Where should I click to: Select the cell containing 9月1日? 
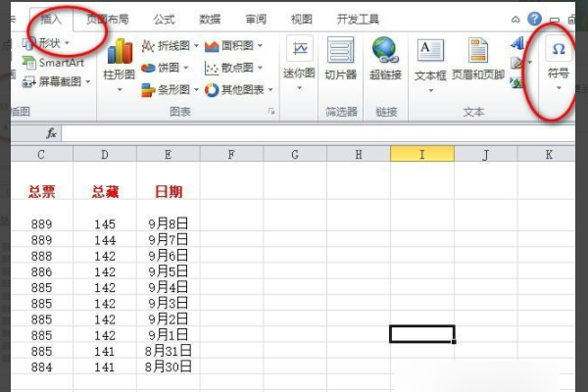click(x=168, y=334)
